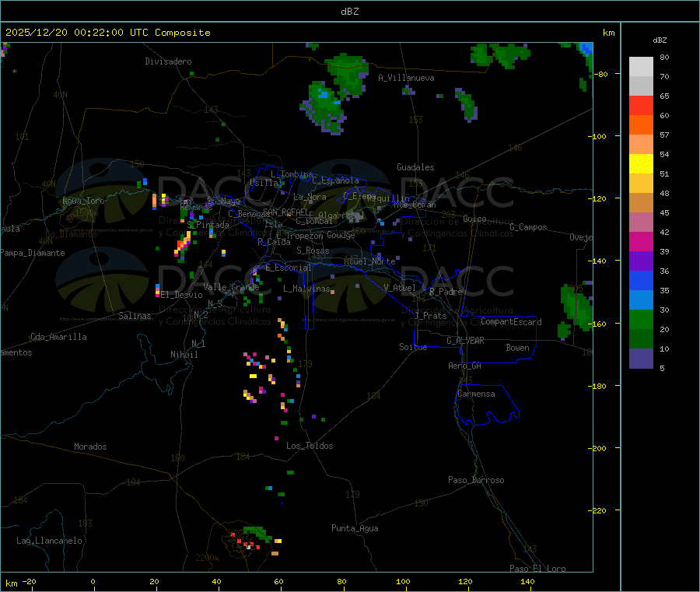
Task: Click the Atuel_Norte map label
Action: pyautogui.click(x=369, y=261)
